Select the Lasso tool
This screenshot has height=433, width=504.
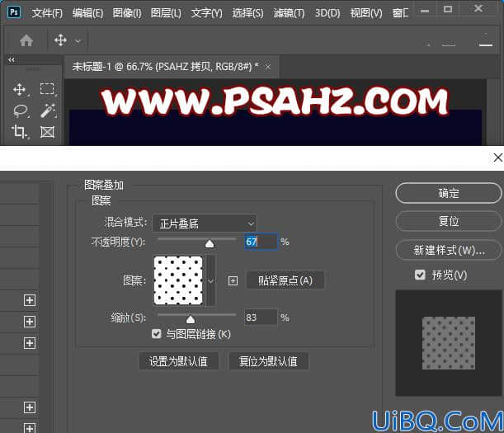(21, 111)
